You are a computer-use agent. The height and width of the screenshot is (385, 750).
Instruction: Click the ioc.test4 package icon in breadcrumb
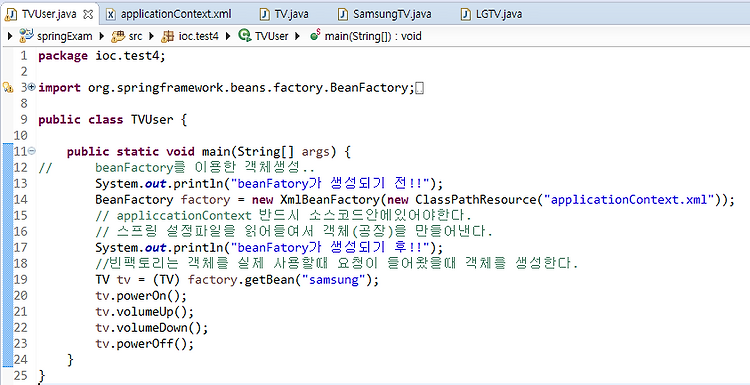tap(168, 36)
